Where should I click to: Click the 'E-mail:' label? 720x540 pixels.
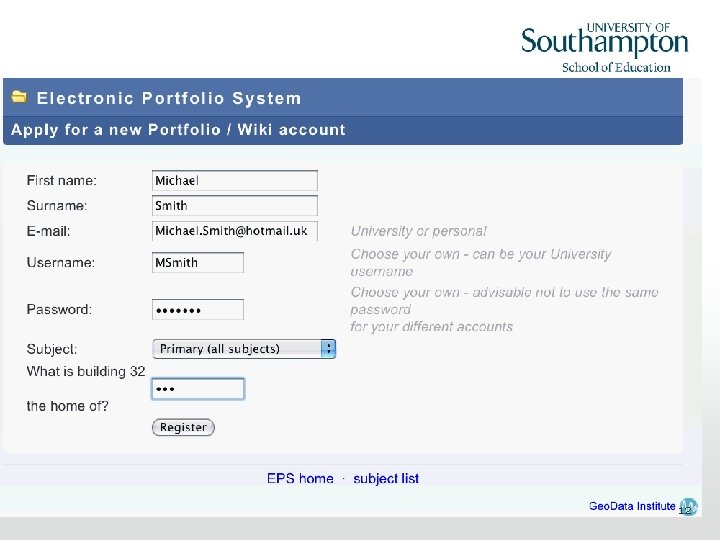pos(48,231)
